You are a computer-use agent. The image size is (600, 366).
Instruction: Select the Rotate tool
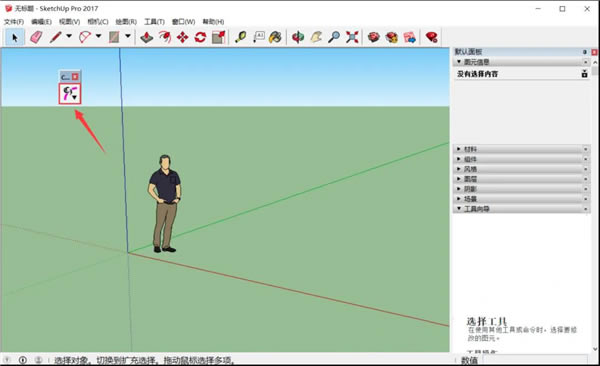click(200, 38)
